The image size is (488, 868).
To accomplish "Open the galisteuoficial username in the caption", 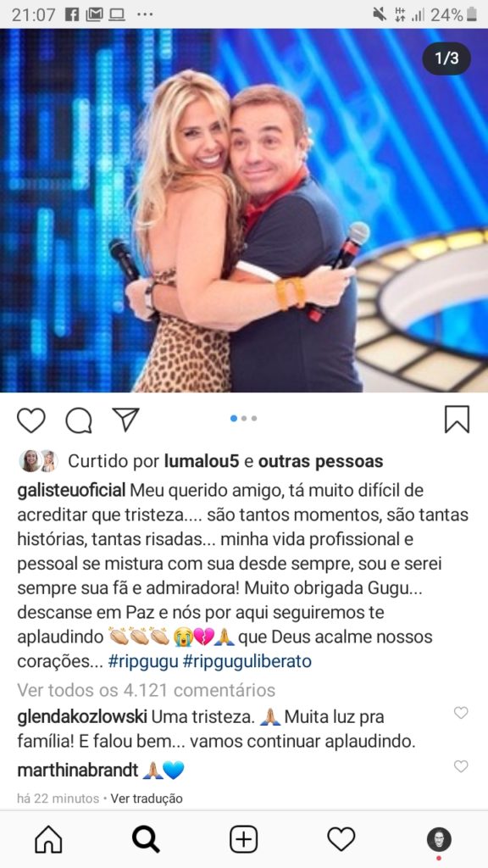I will [x=72, y=490].
